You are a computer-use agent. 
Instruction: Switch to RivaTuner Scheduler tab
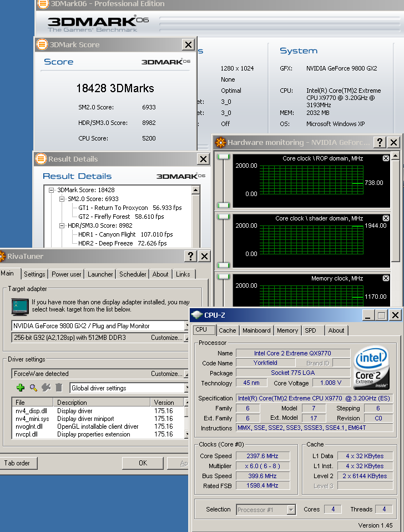(133, 274)
